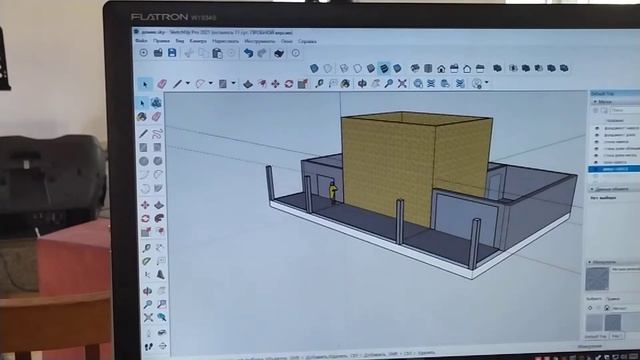
Task: Select Circle tool in Large Tool Set
Action: pos(144,161)
